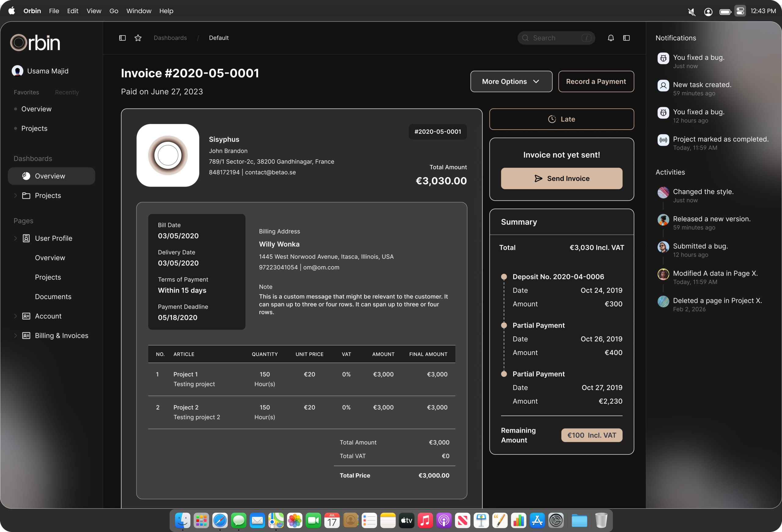This screenshot has width=782, height=532.
Task: Click the Sisyphus company logo
Action: click(168, 156)
